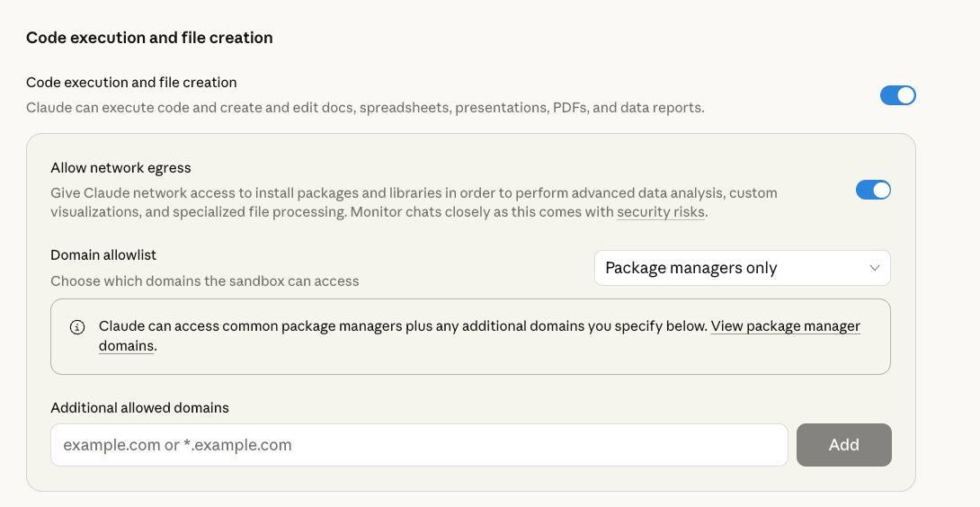Disable the Allow network egress switch
980x507 pixels.
(872, 190)
